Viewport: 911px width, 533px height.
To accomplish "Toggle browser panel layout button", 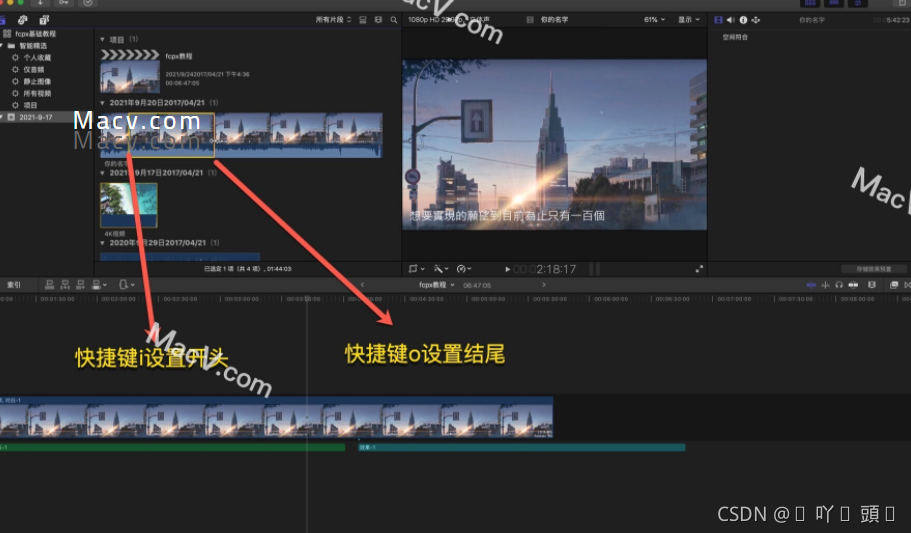I will click(x=810, y=3).
